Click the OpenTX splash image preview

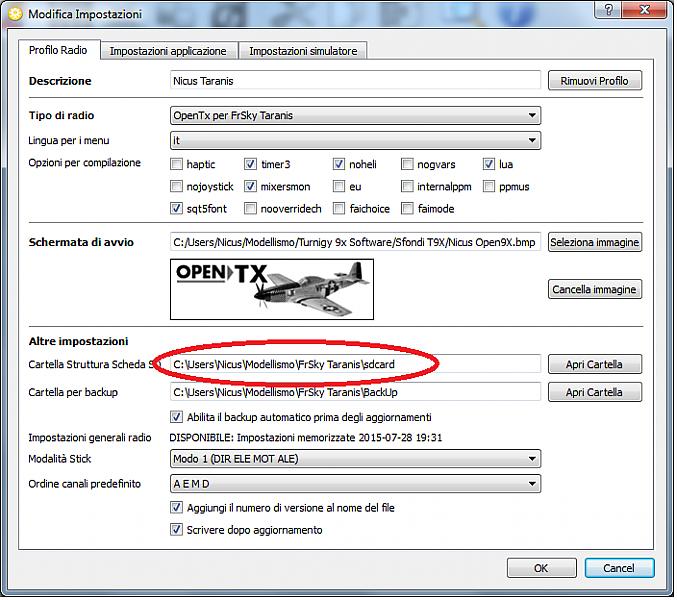272,289
